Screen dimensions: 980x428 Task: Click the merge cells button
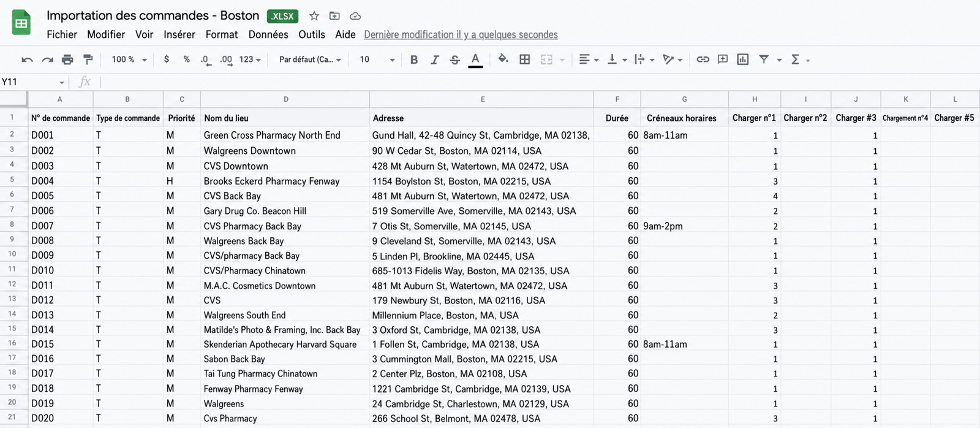pos(546,59)
